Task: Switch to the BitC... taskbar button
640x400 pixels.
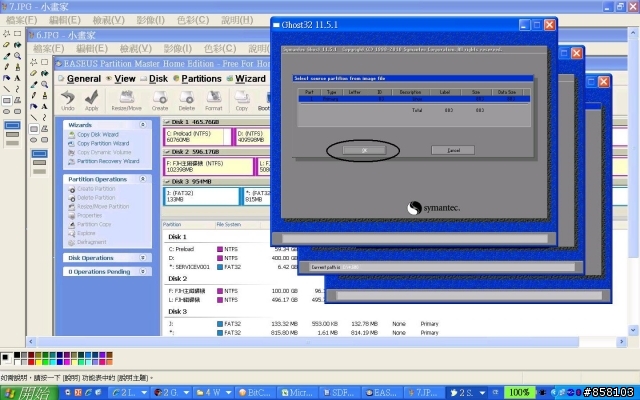Action: coord(256,393)
